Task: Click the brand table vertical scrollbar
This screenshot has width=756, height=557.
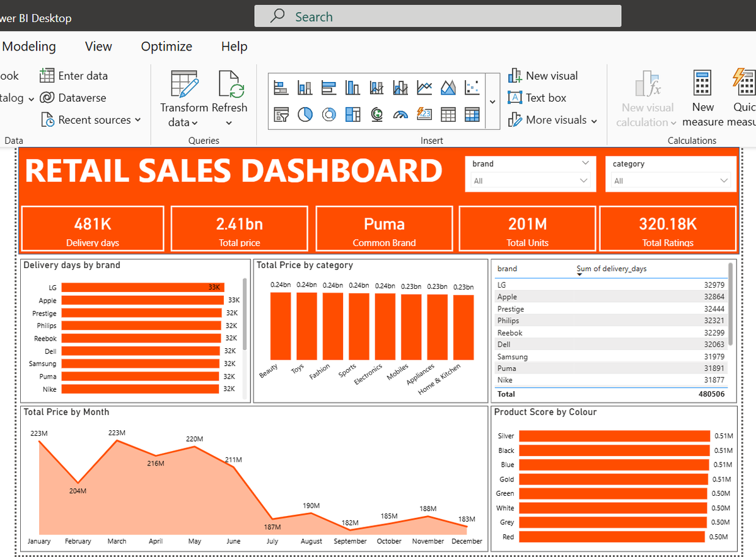Action: 730,304
